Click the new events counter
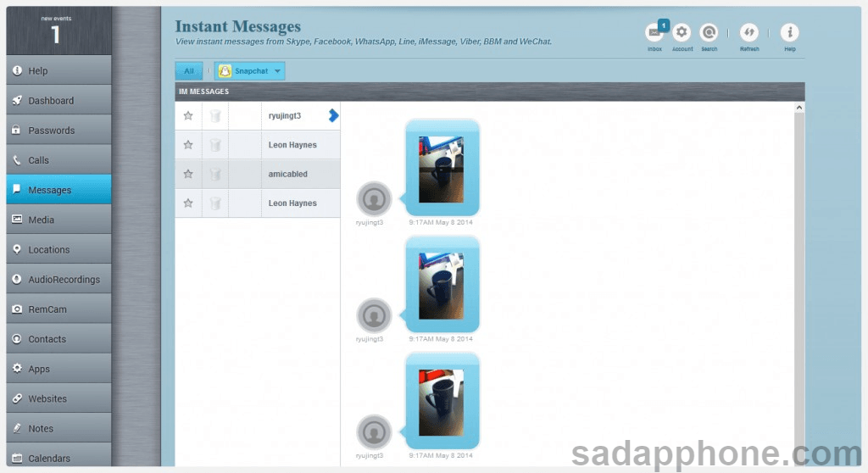868x473 pixels. coord(56,31)
